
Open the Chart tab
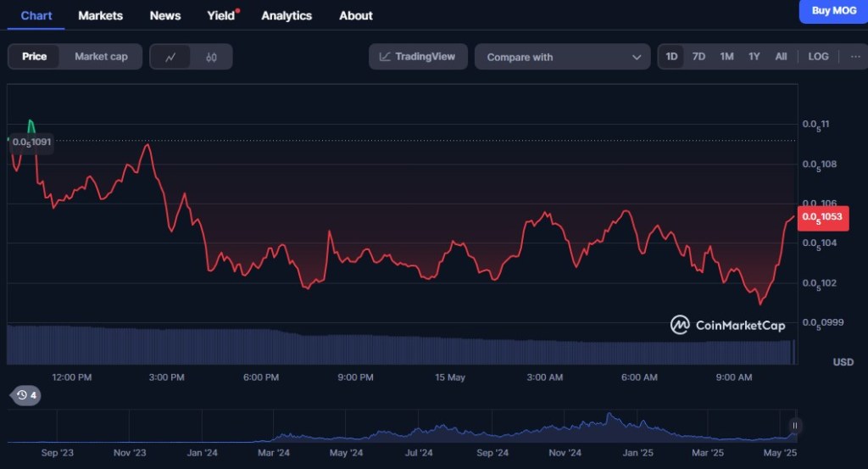click(x=36, y=15)
